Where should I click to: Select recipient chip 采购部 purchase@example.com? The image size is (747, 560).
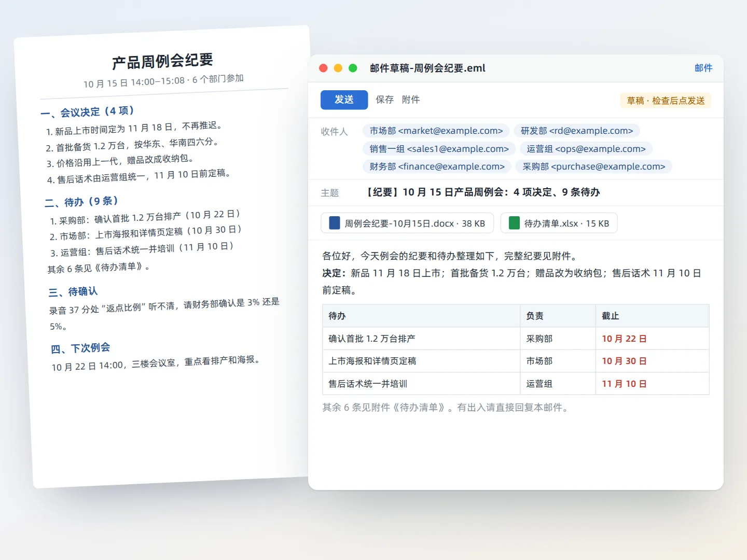coord(594,166)
